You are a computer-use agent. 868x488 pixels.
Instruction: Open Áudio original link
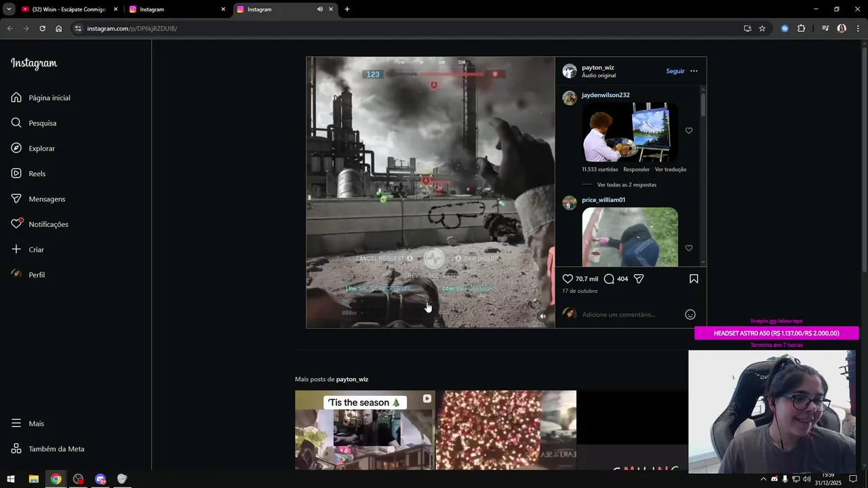[599, 76]
